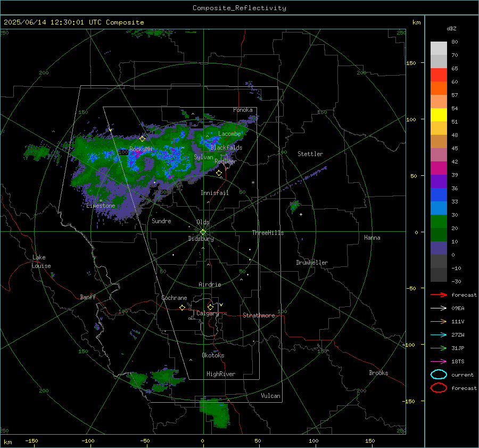Click the red 'forecast' ellipse icon
Viewport: 479px width, 448px height.
click(439, 388)
